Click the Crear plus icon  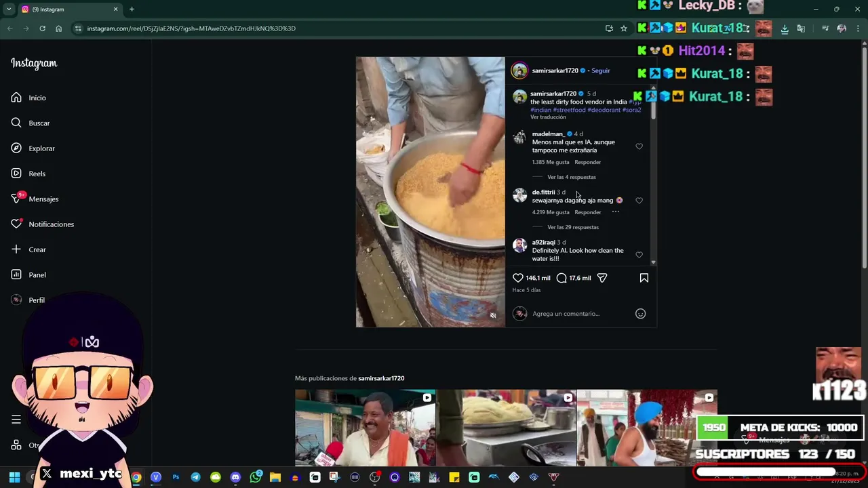point(16,249)
